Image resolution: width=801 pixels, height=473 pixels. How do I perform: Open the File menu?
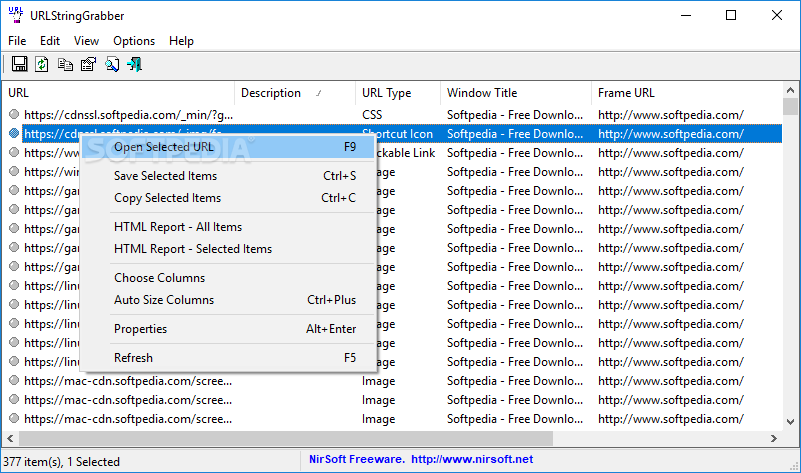17,41
